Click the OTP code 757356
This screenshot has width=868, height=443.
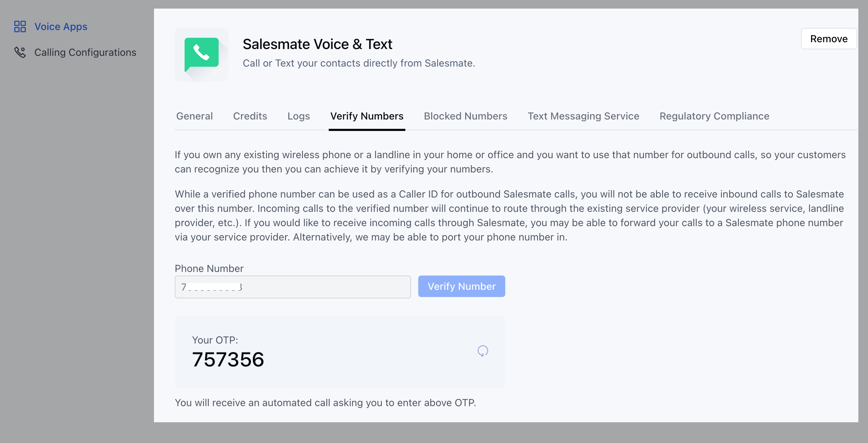(228, 359)
